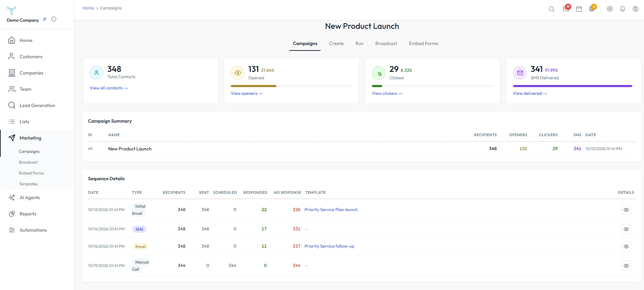
Task: Click the pin icon beside Demo Company
Action: 44,19
